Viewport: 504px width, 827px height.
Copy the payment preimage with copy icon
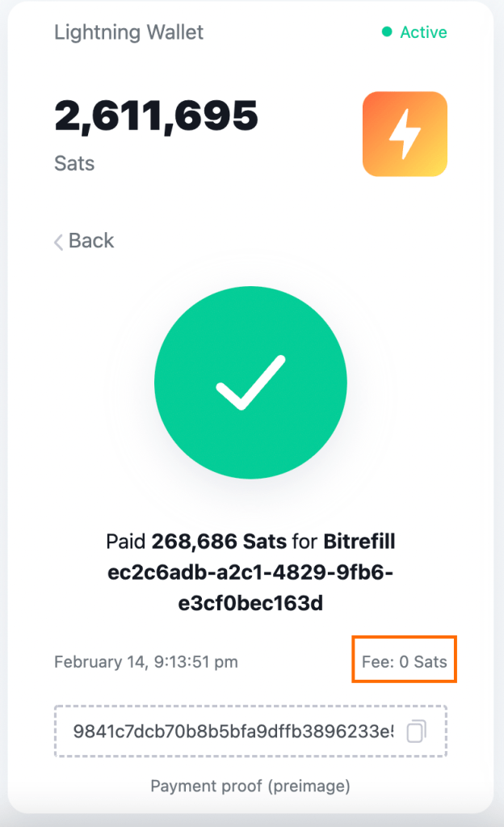416,732
